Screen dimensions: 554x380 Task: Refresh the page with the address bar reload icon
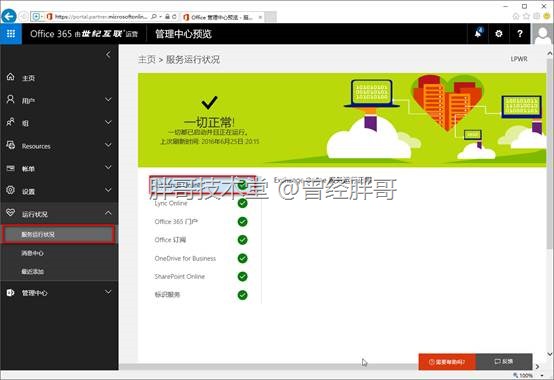[x=174, y=17]
